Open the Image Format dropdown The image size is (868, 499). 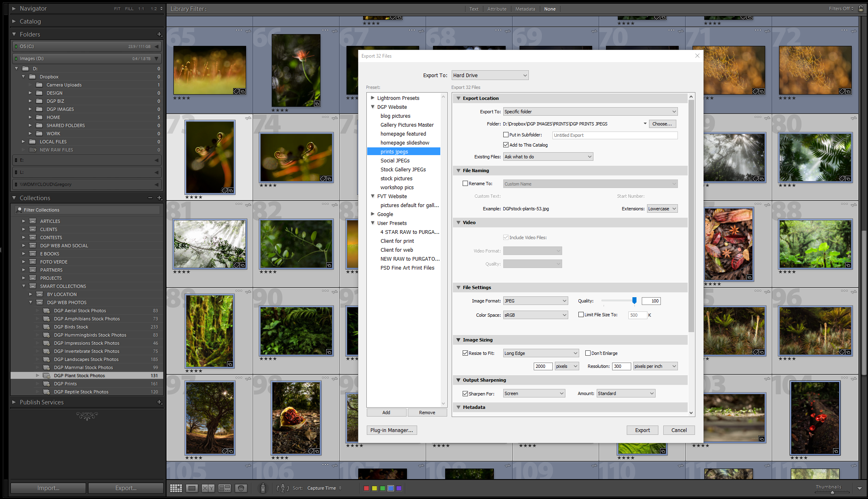point(535,301)
